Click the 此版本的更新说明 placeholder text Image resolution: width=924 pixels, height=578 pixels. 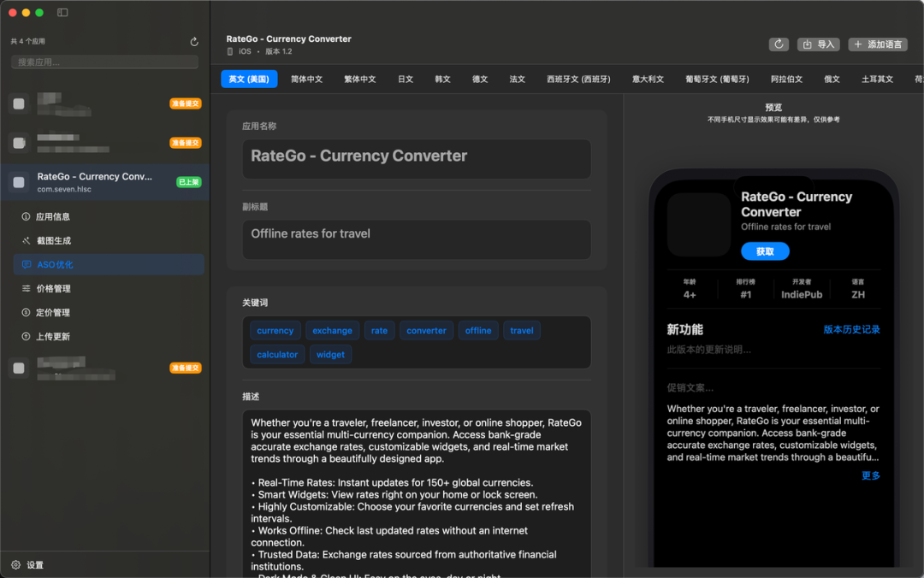click(x=709, y=350)
